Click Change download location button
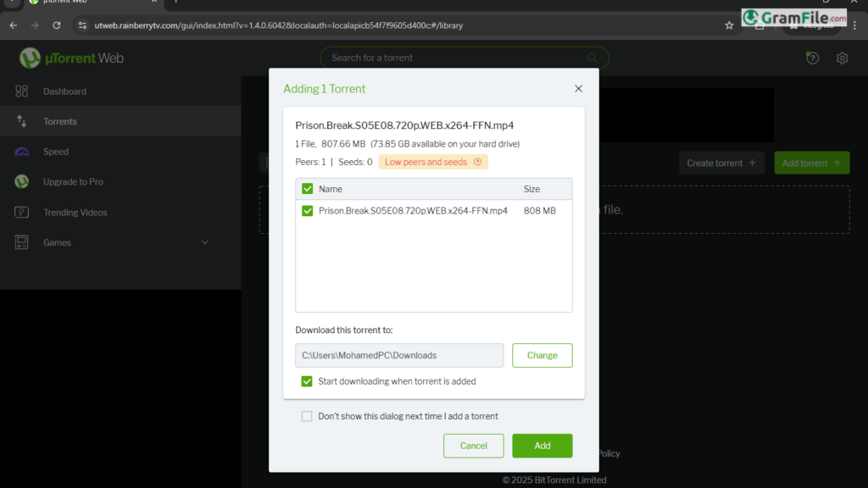Viewport: 868px width, 488px height. tap(542, 355)
